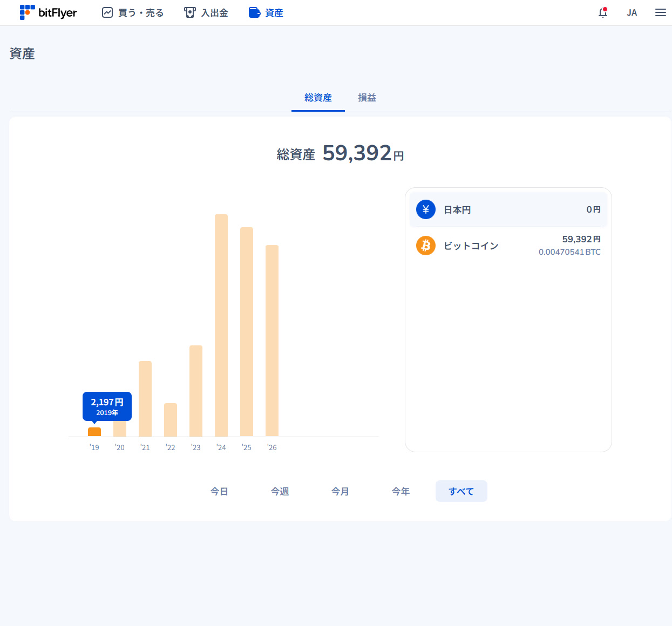This screenshot has height=626, width=672.
Task: Select the すべて chart range
Action: point(461,491)
